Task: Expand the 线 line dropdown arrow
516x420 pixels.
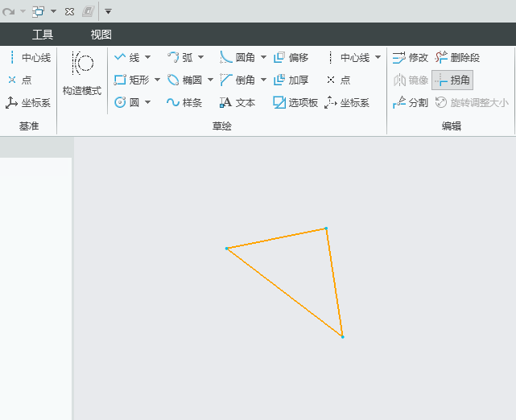Action: tap(148, 57)
